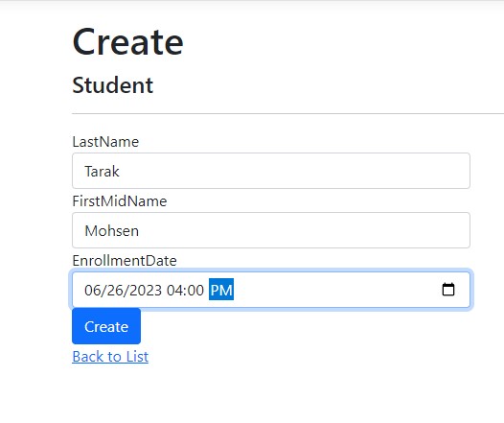Submit the form with the blue Create button
The width and height of the screenshot is (504, 423).
pos(106,326)
